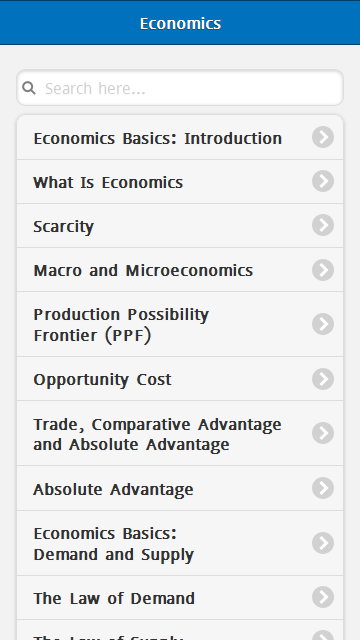The image size is (360, 640).
Task: Click the magnifying glass search icon
Action: [29, 87]
